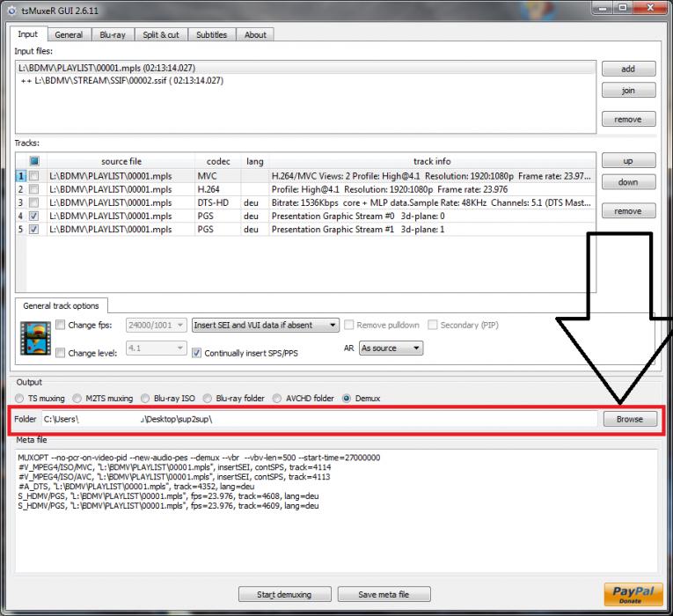Check the DTS-HD track row 3 checkbox
The width and height of the screenshot is (673, 616).
coord(33,202)
